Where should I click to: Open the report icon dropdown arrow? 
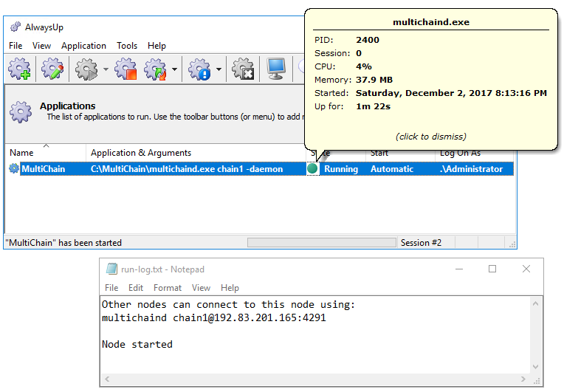219,69
